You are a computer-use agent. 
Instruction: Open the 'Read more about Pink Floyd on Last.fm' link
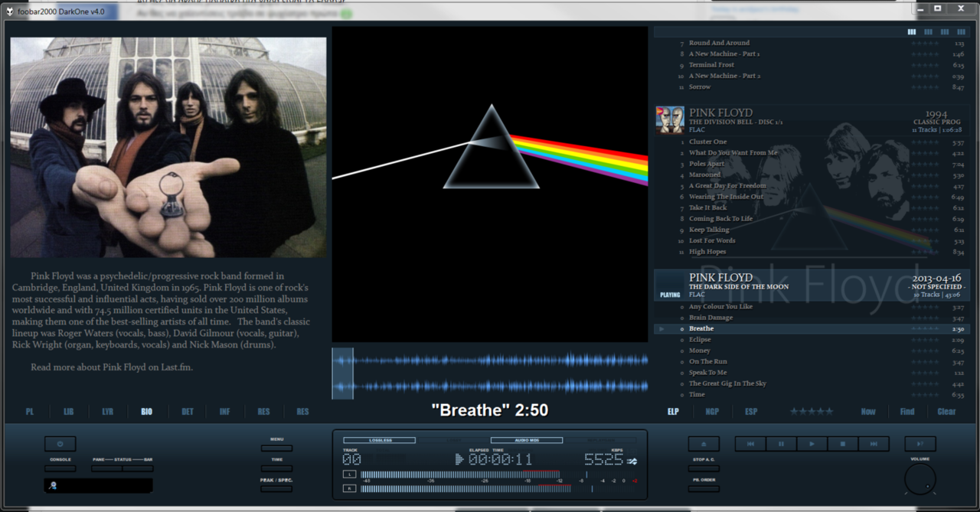[112, 367]
